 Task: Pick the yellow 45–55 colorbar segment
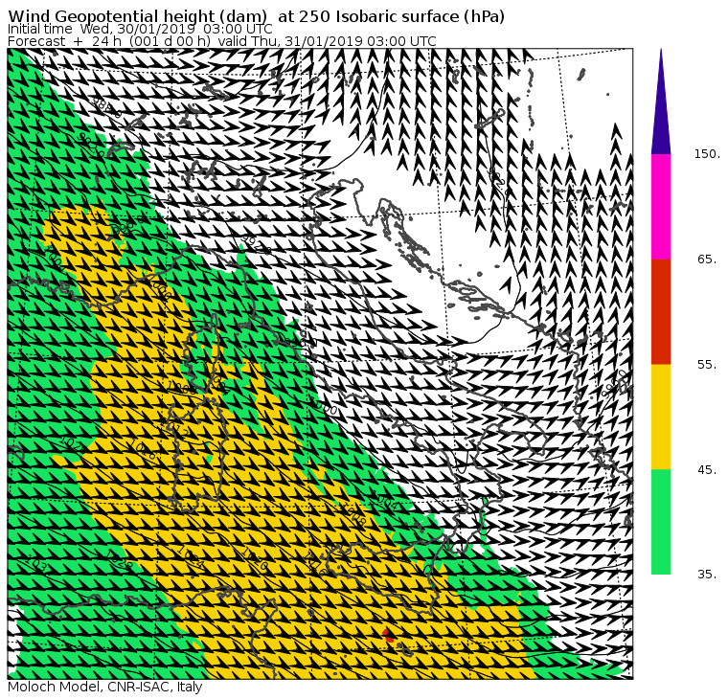pos(661,417)
